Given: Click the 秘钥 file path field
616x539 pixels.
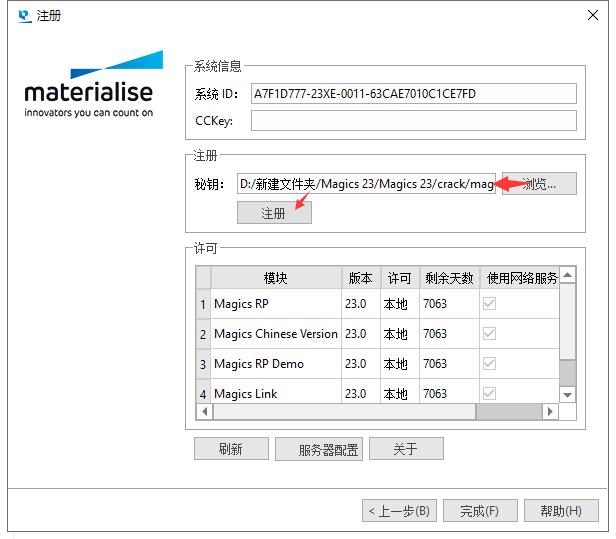Looking at the screenshot, I should point(366,183).
